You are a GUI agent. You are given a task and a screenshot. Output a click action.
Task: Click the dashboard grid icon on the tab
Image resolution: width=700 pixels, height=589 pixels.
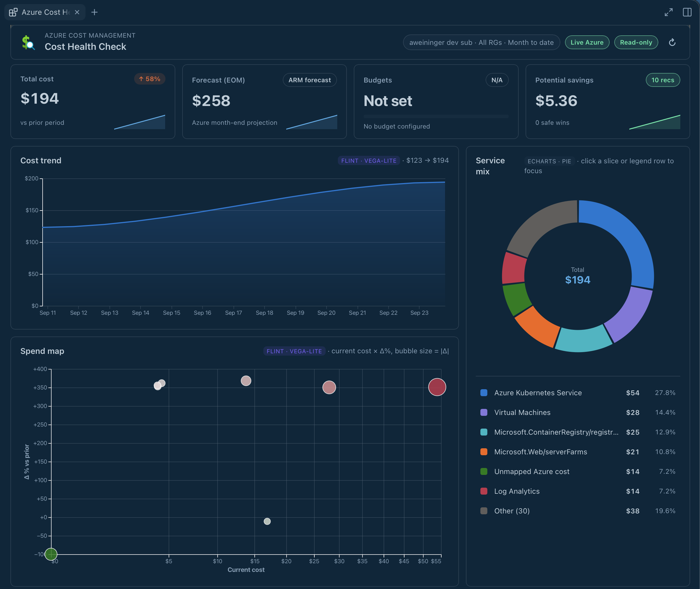(13, 12)
